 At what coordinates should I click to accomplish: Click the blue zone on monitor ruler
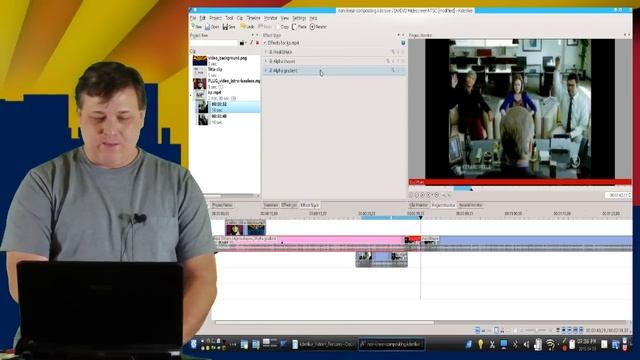pos(462,189)
